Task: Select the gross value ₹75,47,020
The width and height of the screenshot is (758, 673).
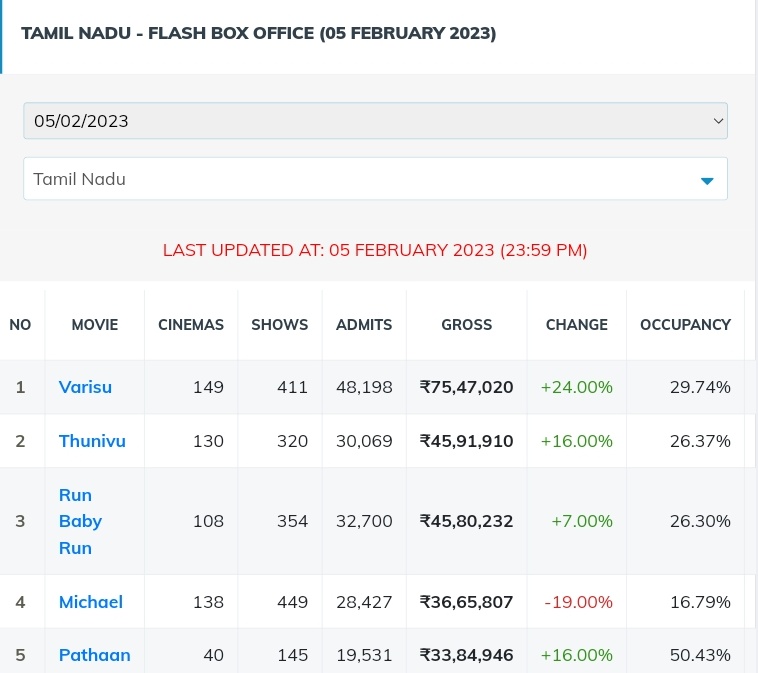Action: (466, 387)
